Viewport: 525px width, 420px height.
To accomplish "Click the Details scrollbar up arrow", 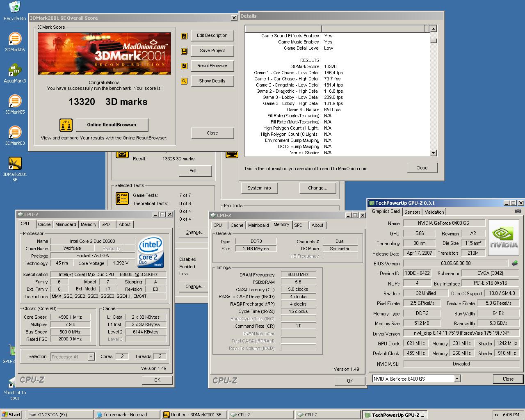I will coord(434,29).
